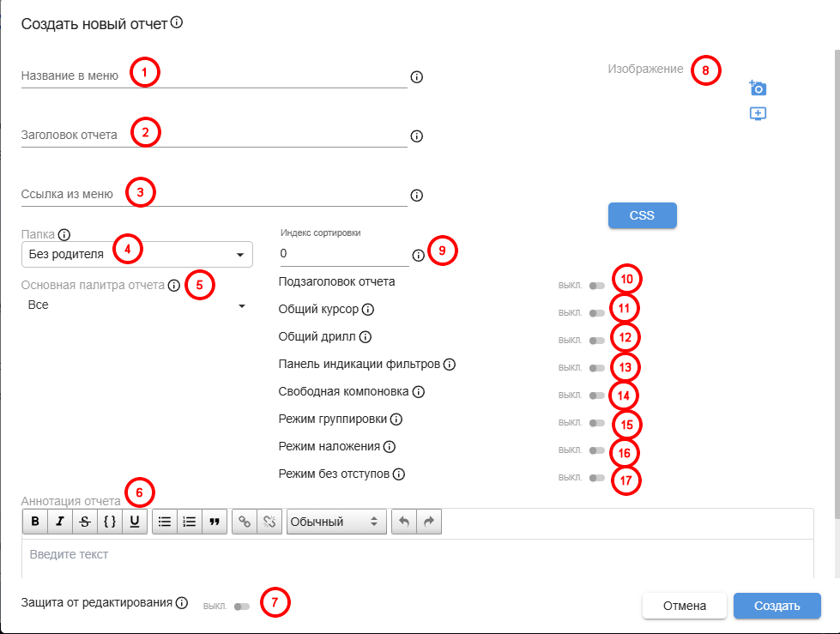
Task: Open the Папка dropdown
Action: (137, 254)
